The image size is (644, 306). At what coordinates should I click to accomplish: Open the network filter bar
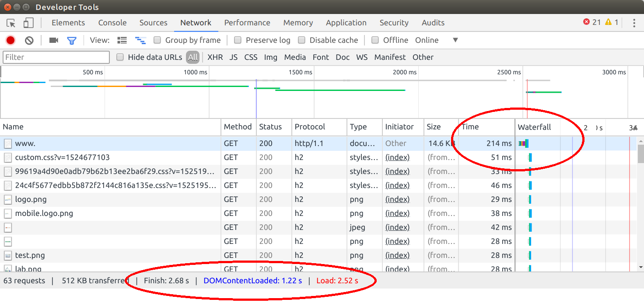[x=72, y=40]
